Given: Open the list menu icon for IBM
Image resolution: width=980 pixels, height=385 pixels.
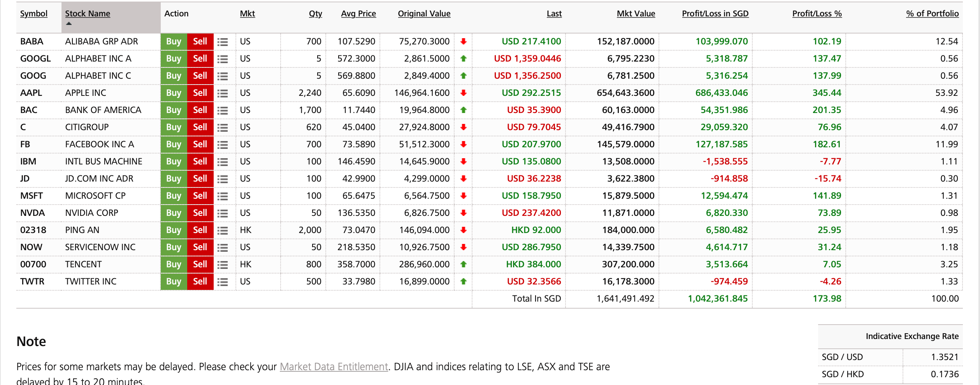Looking at the screenshot, I should 223,162.
